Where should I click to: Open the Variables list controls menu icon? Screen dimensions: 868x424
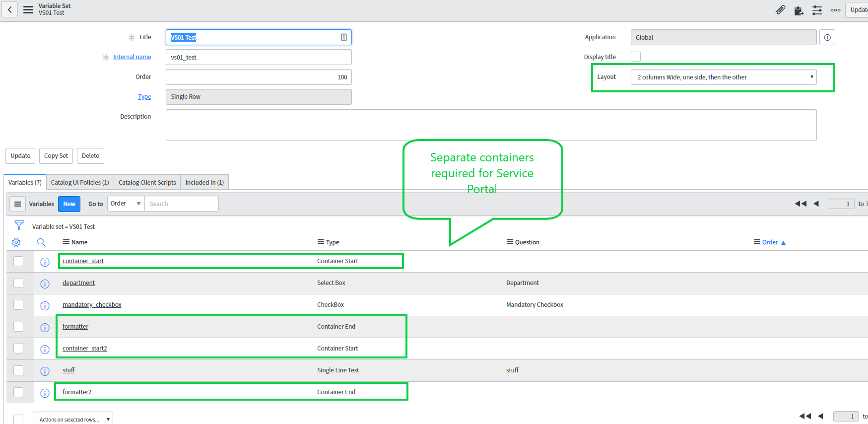click(x=17, y=204)
